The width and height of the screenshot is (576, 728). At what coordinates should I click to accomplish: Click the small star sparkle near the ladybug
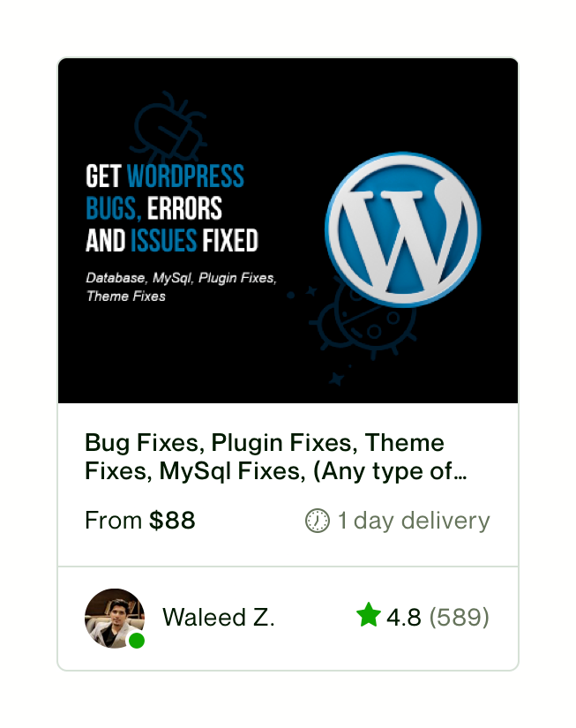coord(336,379)
